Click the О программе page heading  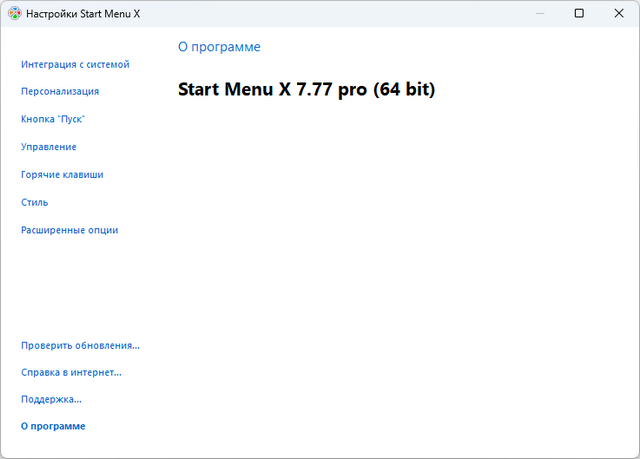pos(219,47)
